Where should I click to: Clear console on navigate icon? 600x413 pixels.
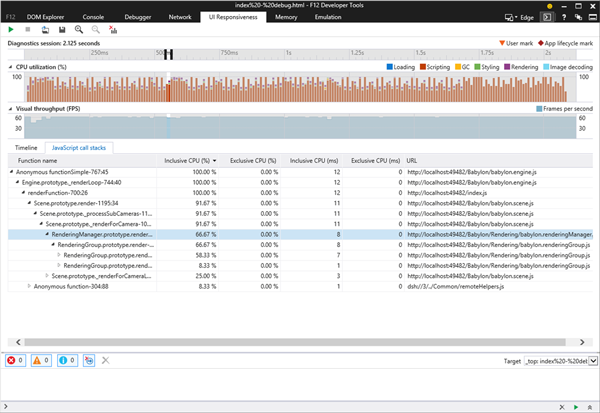[89, 360]
